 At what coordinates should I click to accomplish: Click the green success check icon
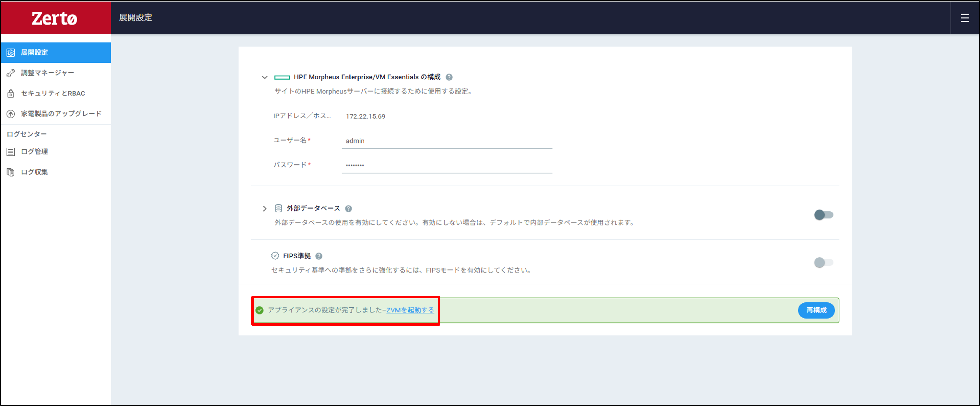click(x=259, y=310)
